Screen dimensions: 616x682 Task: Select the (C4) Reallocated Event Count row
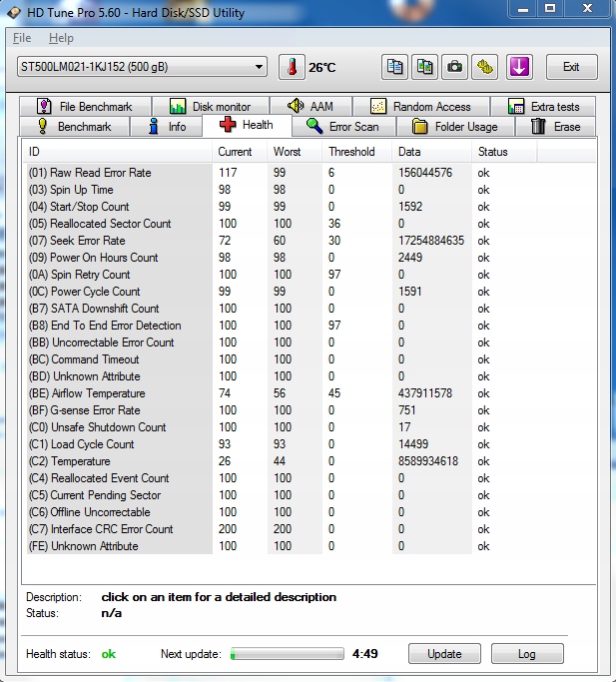[282, 478]
